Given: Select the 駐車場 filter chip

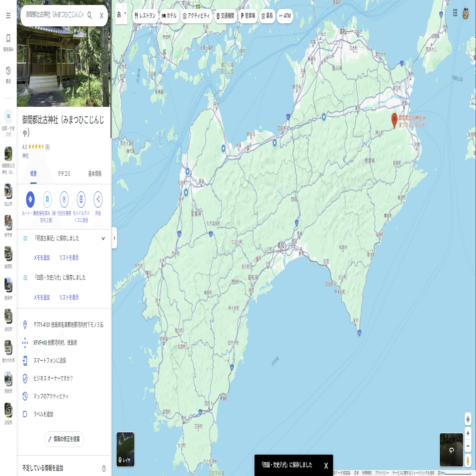Looking at the screenshot, I should tap(248, 16).
